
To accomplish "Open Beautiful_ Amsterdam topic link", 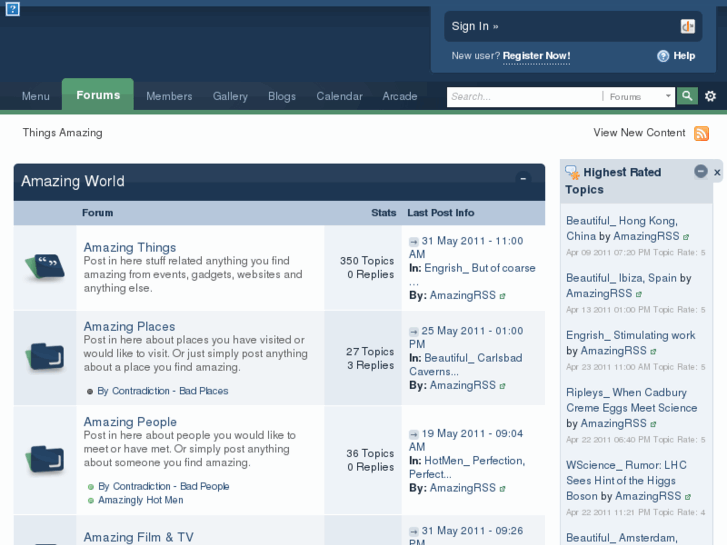I will click(622, 538).
